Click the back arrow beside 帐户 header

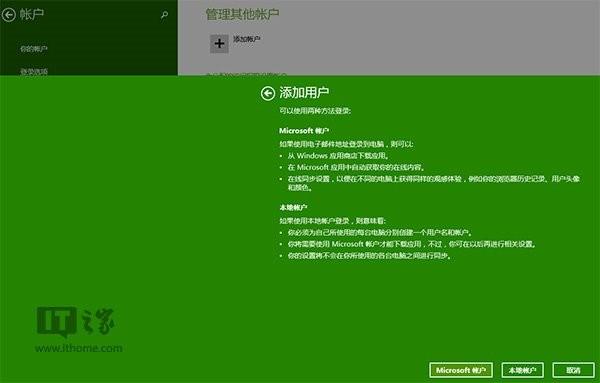point(8,15)
